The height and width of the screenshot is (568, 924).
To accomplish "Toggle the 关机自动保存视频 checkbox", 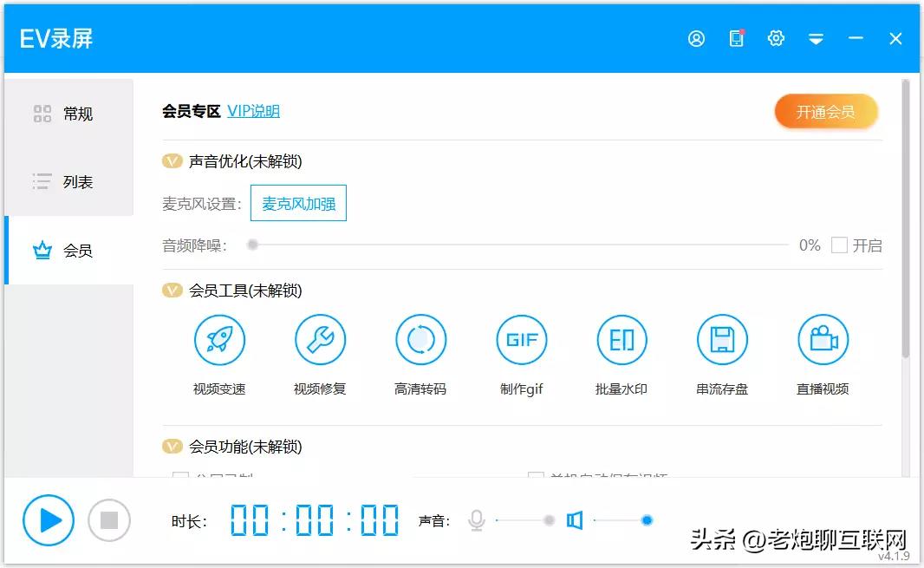I will (x=536, y=477).
